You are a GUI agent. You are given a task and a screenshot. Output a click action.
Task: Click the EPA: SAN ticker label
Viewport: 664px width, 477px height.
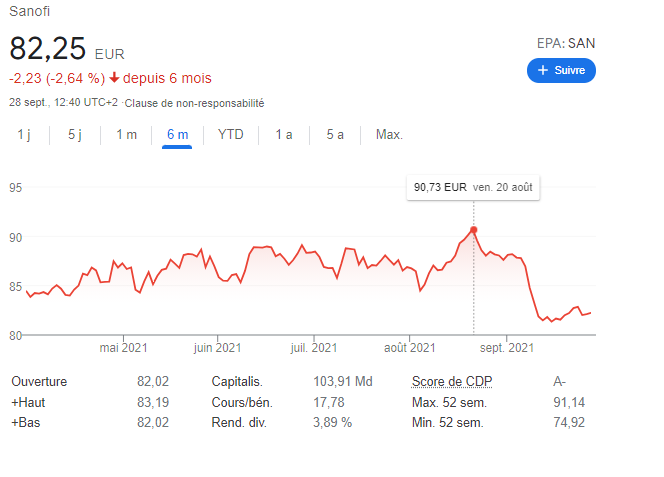point(566,44)
